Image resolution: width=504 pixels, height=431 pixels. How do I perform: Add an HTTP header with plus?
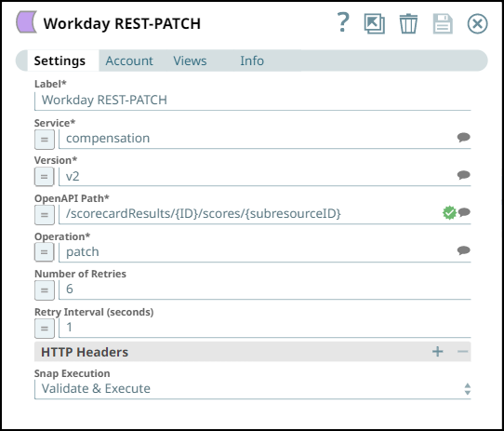437,352
